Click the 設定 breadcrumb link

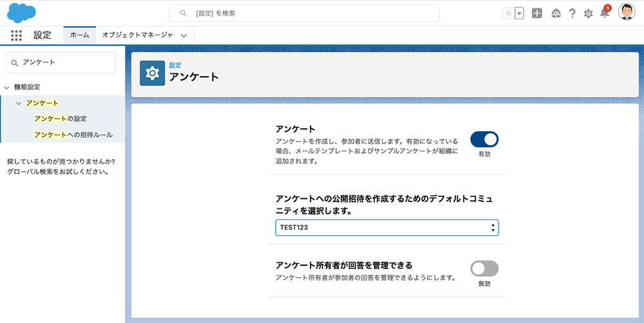tap(175, 65)
